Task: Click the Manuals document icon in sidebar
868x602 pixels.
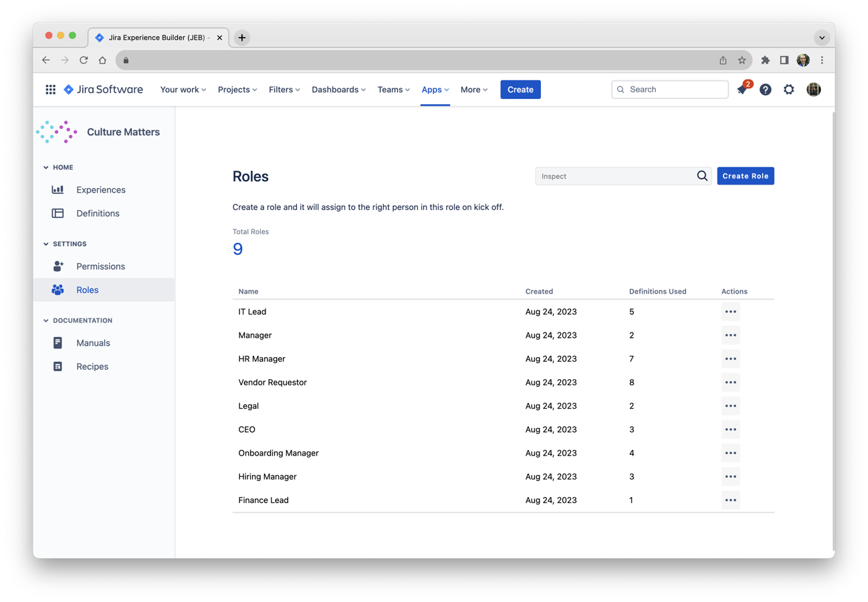Action: [x=58, y=343]
